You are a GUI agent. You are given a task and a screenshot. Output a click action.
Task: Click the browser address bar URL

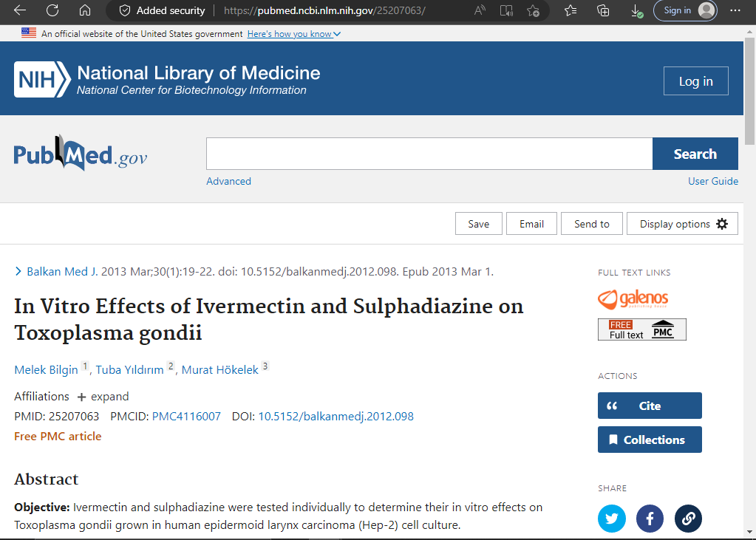click(x=324, y=10)
